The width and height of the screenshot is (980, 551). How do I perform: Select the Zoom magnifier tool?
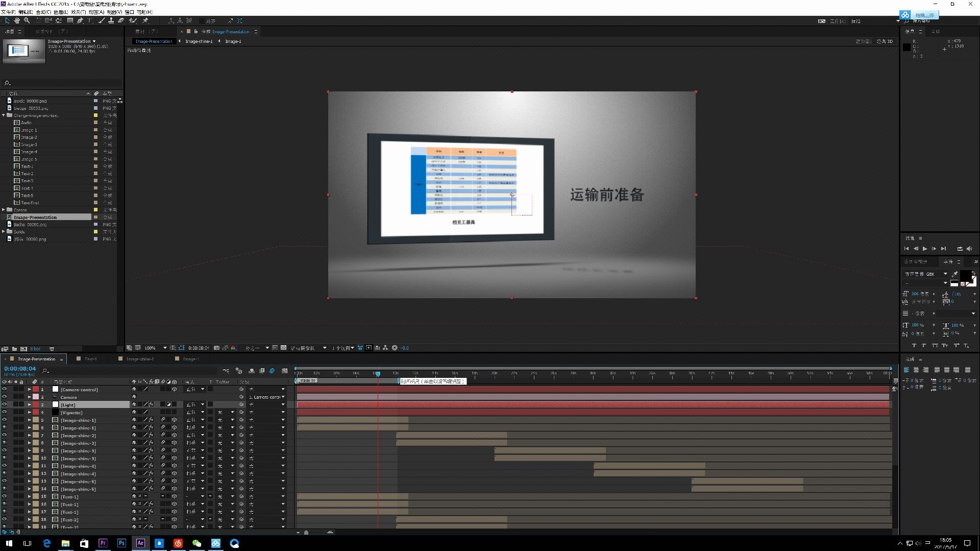point(27,20)
